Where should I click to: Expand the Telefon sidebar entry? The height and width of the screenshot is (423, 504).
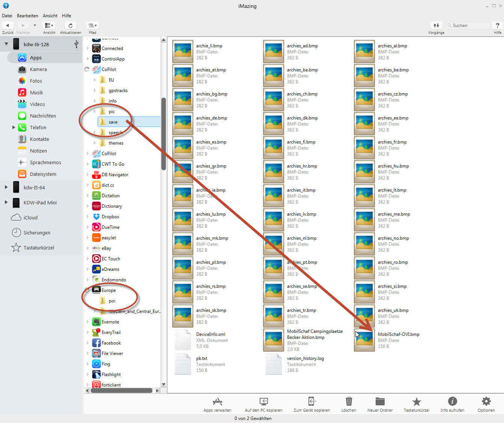[14, 128]
